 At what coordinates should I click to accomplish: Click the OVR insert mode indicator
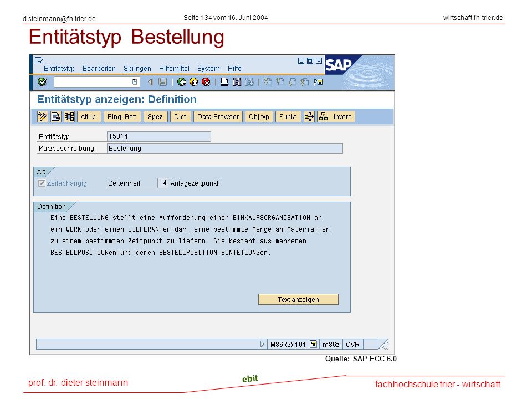pyautogui.click(x=352, y=344)
